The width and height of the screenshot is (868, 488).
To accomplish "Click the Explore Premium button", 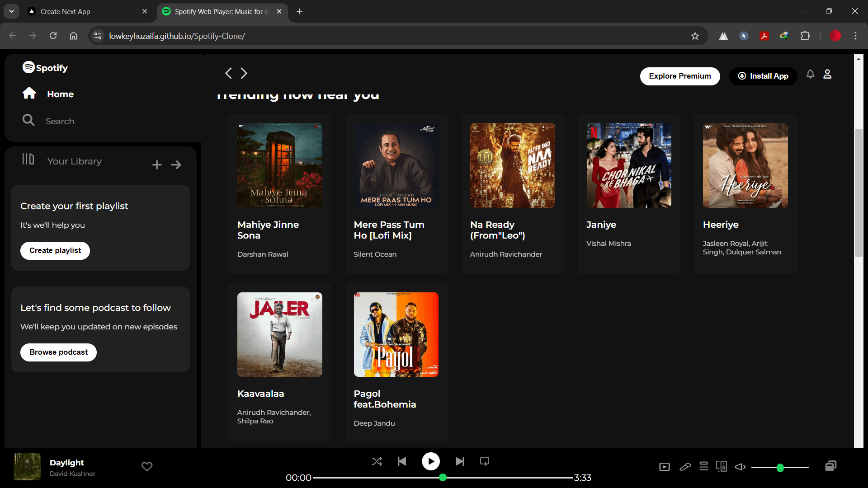I will pos(679,76).
